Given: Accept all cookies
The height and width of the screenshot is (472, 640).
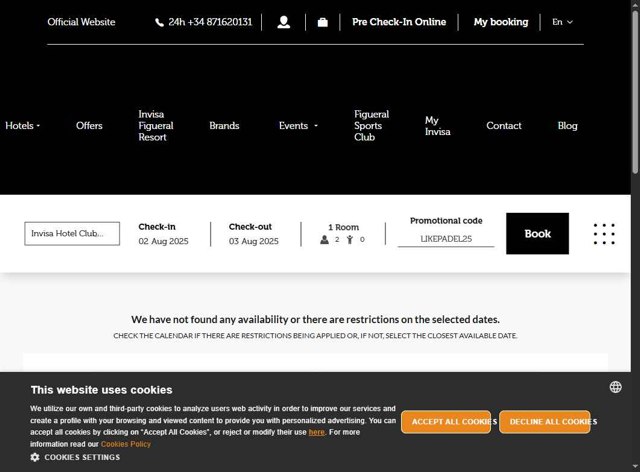Looking at the screenshot, I should (x=446, y=422).
